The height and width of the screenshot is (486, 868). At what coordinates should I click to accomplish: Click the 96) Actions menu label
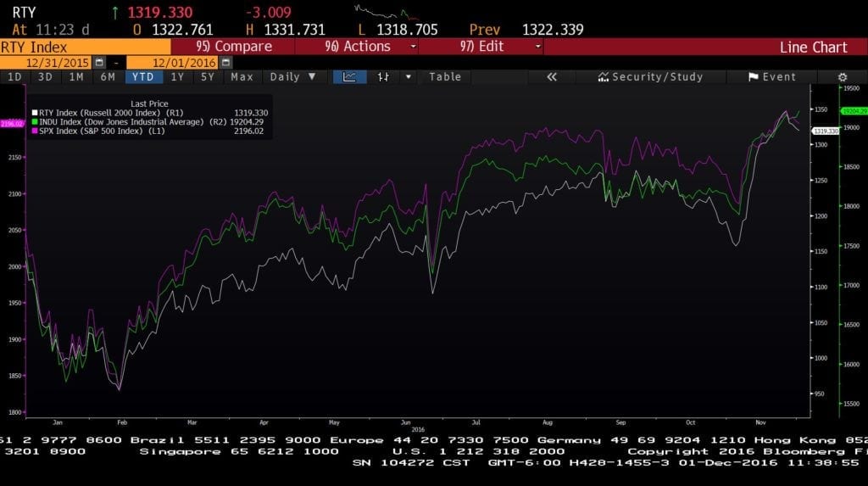358,47
